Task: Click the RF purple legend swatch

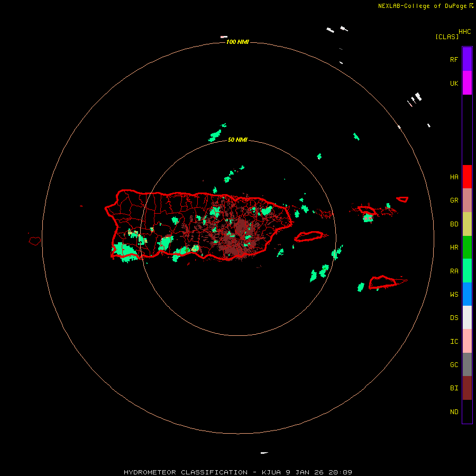Action: pyautogui.click(x=467, y=59)
